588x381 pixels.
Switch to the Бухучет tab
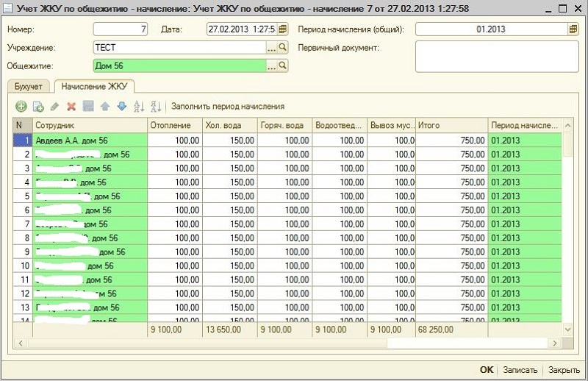[x=30, y=87]
